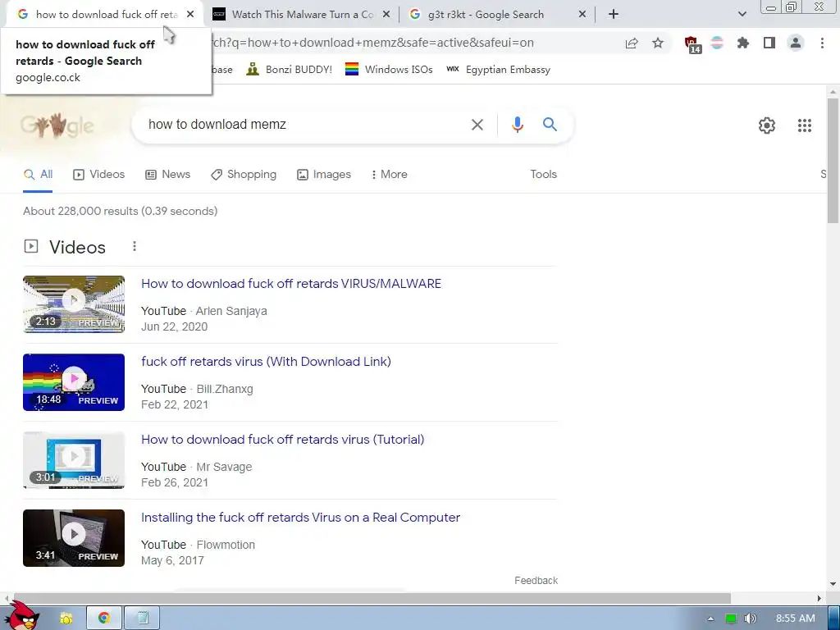This screenshot has height=630, width=840.
Task: Open the Bonzi BUDDY! bookmark
Action: click(x=289, y=69)
